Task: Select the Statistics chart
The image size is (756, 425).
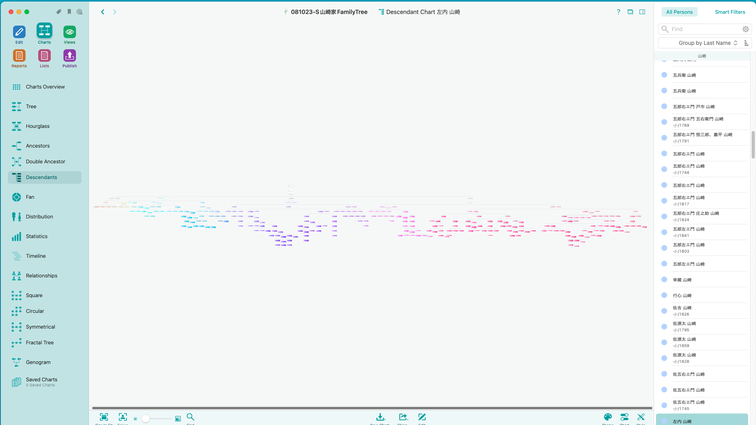Action: 44,236
